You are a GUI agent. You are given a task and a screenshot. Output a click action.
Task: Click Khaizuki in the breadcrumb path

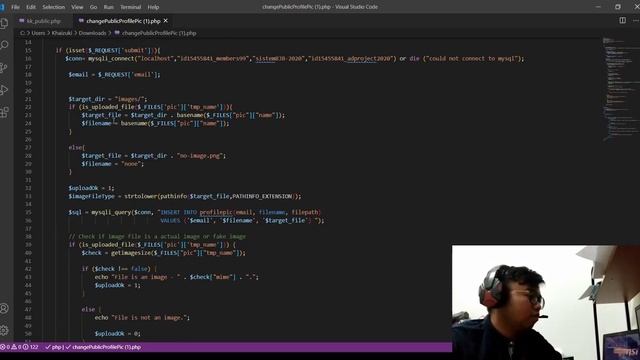(62, 33)
